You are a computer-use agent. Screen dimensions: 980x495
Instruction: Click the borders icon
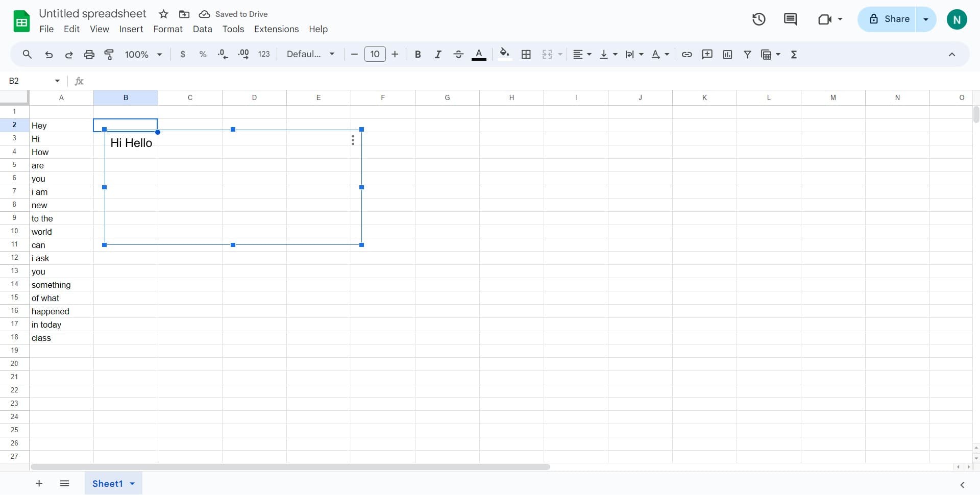526,54
